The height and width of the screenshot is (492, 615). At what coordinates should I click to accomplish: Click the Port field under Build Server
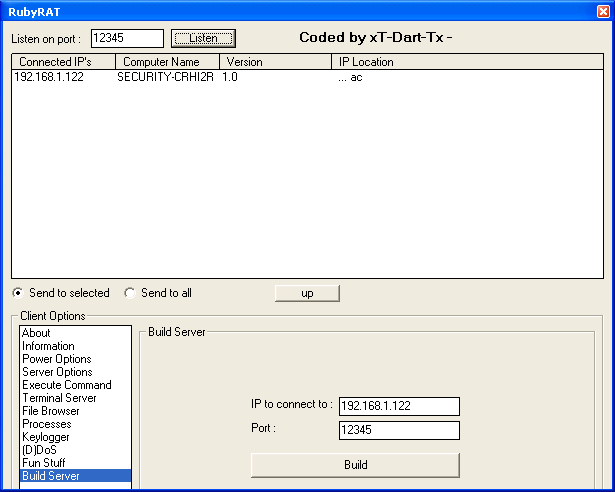[x=399, y=430]
